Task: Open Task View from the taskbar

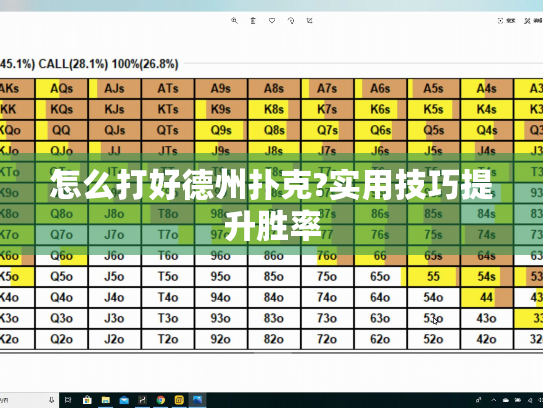Action: 68,400
